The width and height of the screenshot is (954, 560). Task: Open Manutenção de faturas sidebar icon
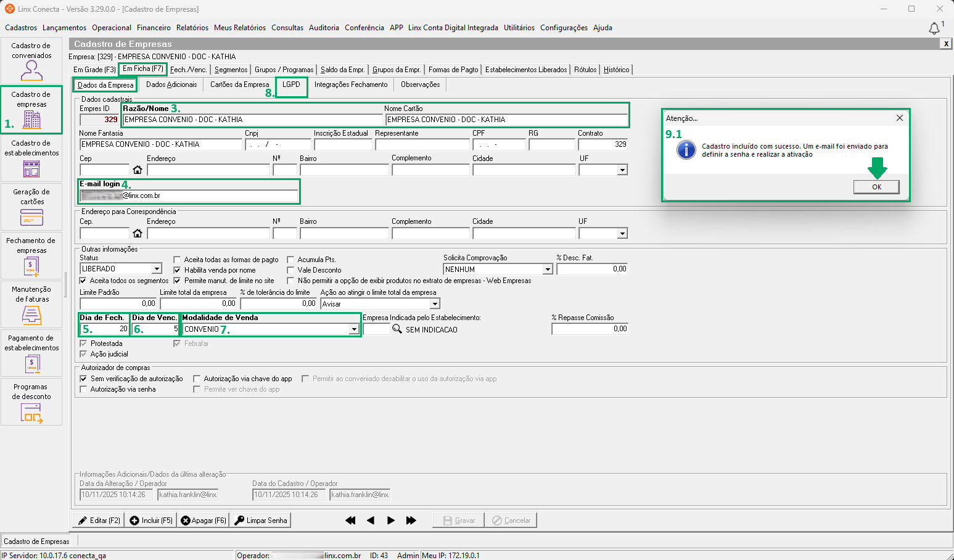coord(31,305)
